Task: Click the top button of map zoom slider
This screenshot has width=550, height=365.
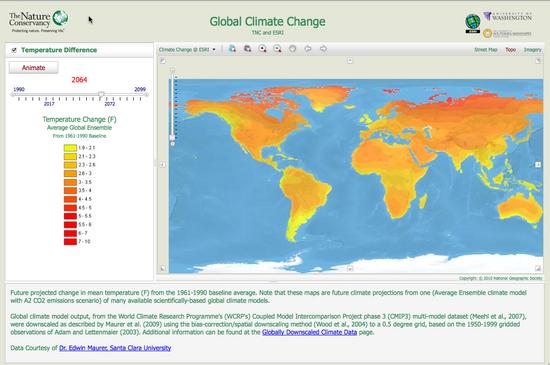Action: 172,70
